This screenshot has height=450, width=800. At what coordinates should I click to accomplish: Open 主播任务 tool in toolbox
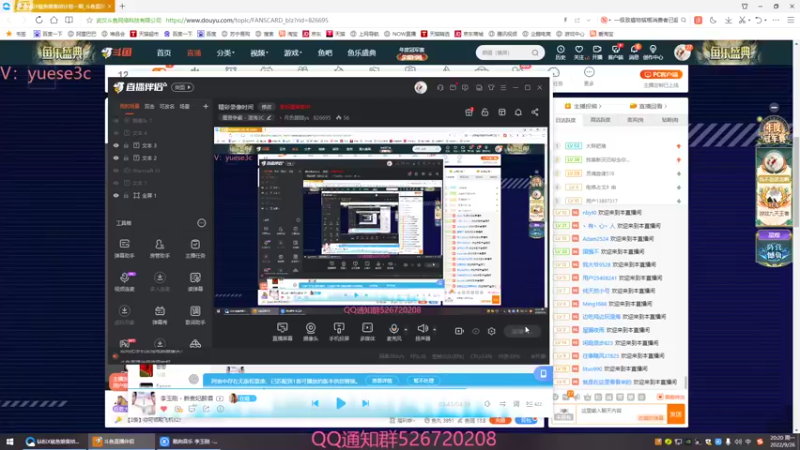195,248
